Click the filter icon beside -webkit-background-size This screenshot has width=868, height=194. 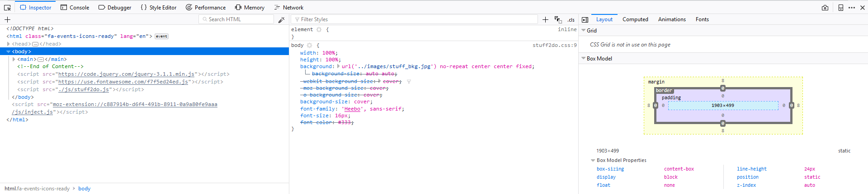click(409, 82)
